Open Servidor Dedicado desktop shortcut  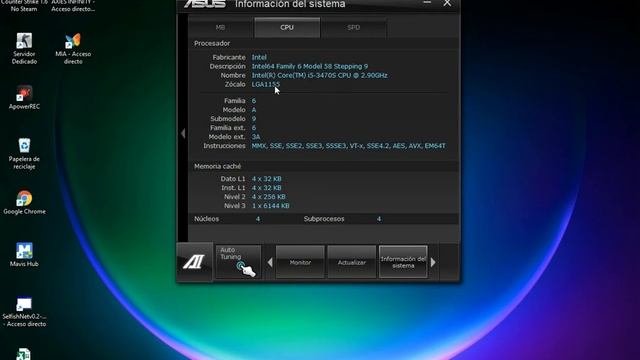pos(24,49)
